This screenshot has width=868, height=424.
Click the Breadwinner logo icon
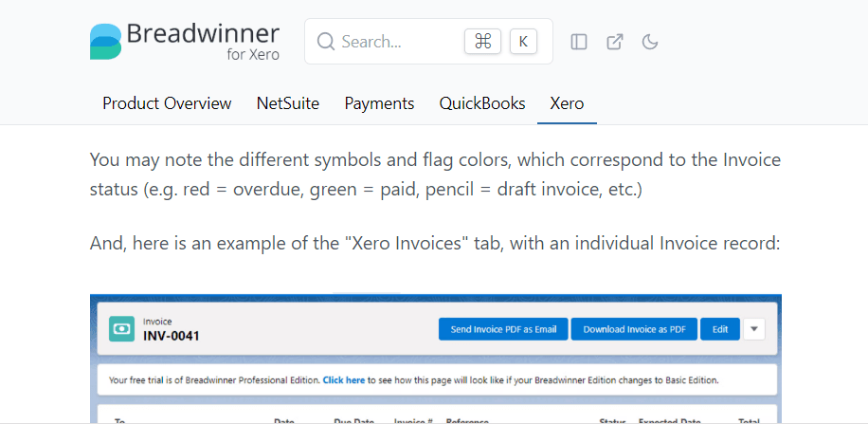pyautogui.click(x=105, y=42)
